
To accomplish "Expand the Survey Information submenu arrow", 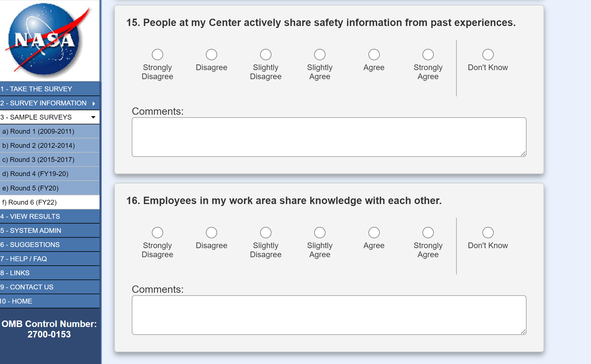I will point(94,103).
